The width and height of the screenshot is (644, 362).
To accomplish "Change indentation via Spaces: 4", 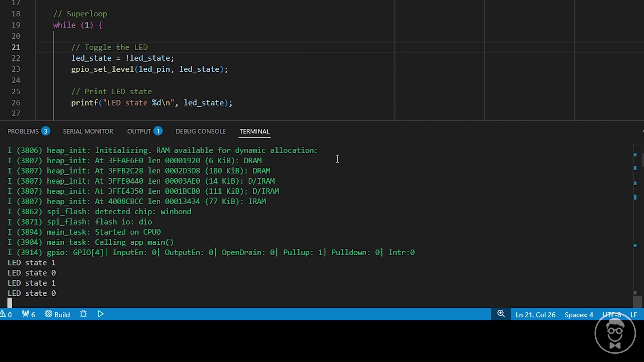I will 579,315.
